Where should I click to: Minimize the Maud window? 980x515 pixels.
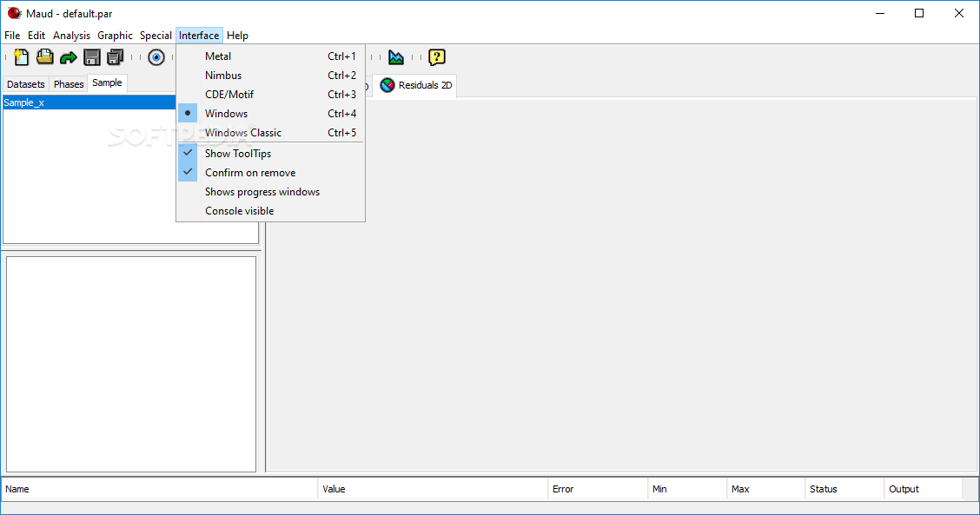881,13
